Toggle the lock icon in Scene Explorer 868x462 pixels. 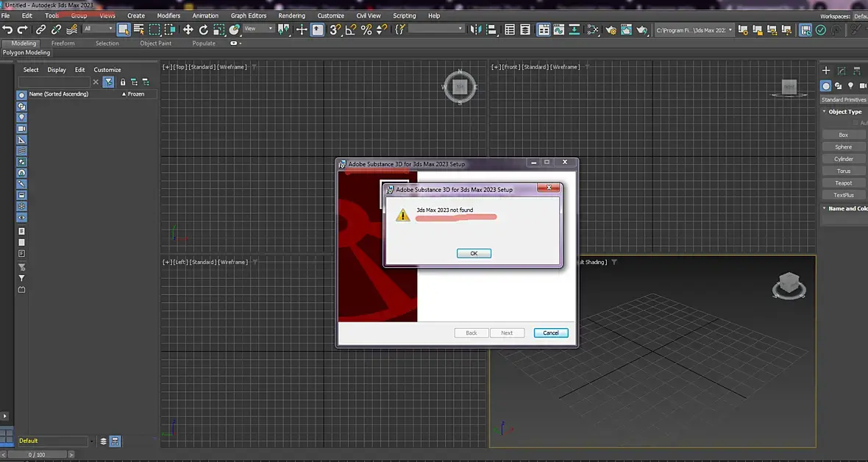122,82
